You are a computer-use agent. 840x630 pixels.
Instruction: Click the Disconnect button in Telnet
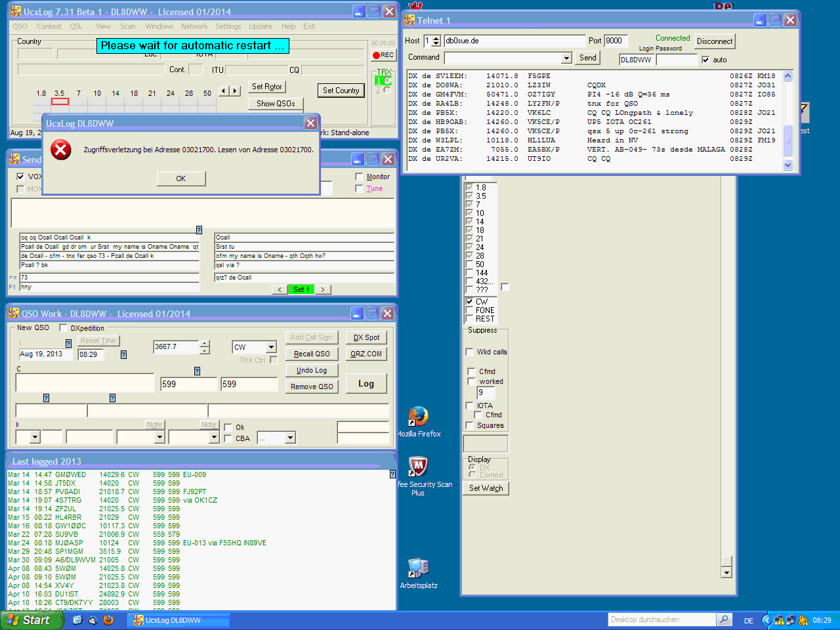pos(715,41)
